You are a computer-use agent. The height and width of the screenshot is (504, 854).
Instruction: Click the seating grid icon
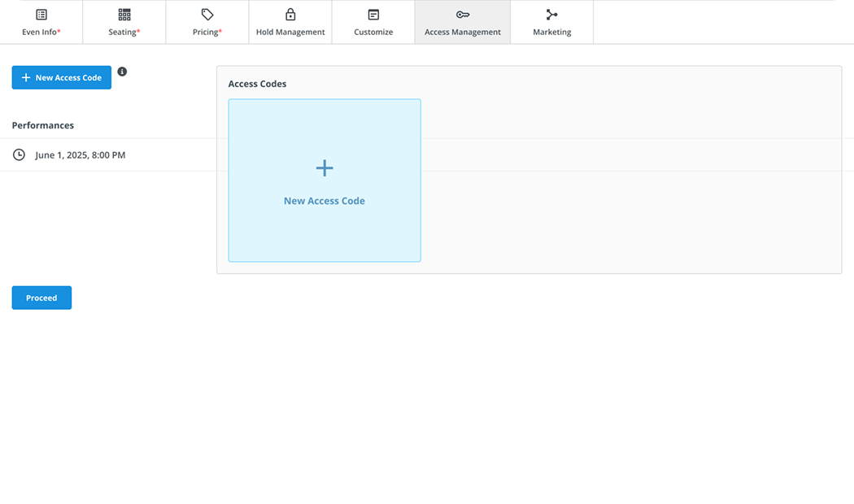click(x=124, y=15)
